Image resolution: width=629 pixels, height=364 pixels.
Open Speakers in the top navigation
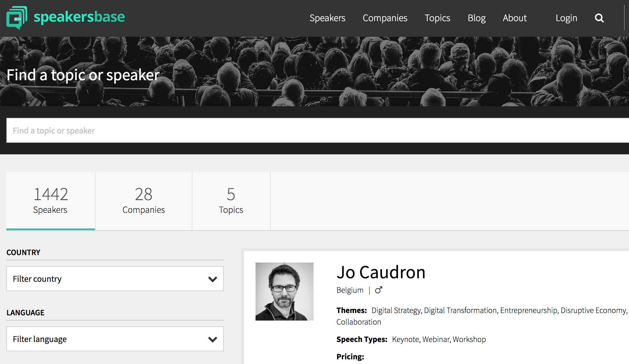click(327, 18)
